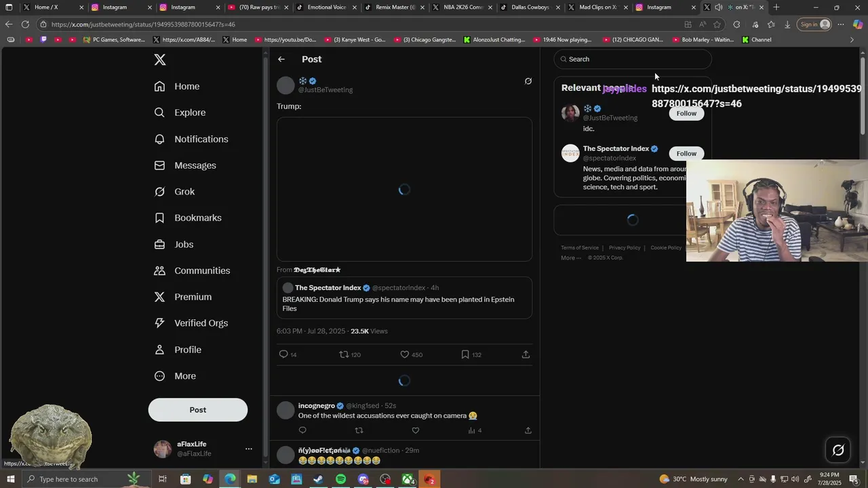
Task: Open Privacy Policy link
Action: click(625, 248)
